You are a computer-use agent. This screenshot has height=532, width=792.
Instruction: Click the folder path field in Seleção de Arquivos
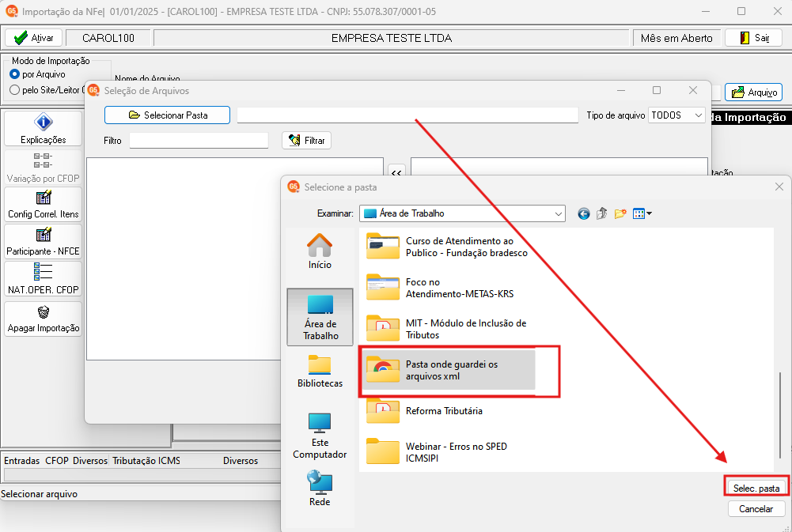click(407, 115)
